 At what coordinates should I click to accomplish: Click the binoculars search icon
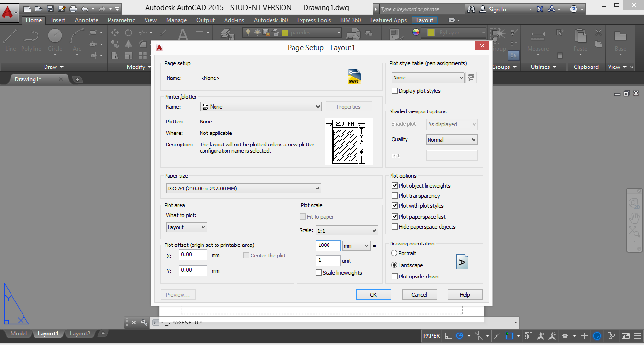(x=471, y=9)
